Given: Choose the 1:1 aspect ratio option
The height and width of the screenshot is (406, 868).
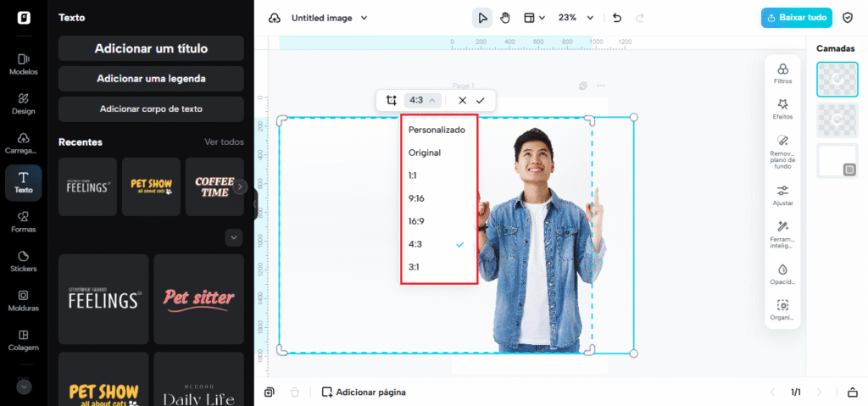Looking at the screenshot, I should (415, 175).
